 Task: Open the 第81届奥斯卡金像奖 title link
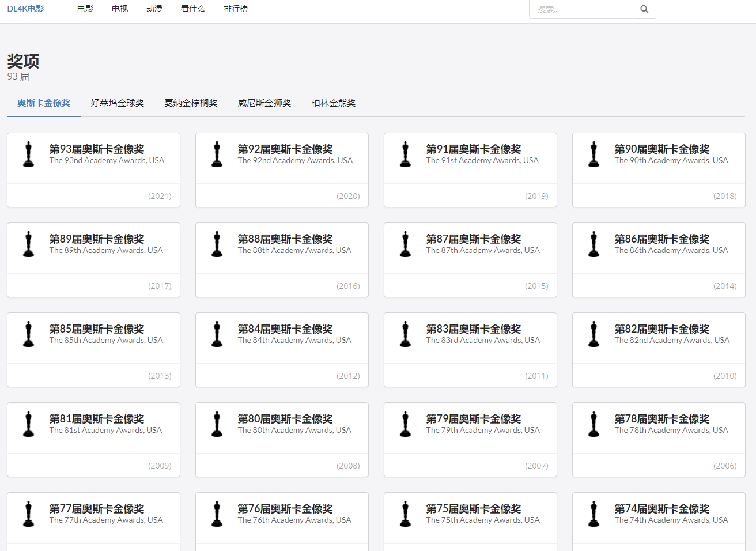[97, 418]
